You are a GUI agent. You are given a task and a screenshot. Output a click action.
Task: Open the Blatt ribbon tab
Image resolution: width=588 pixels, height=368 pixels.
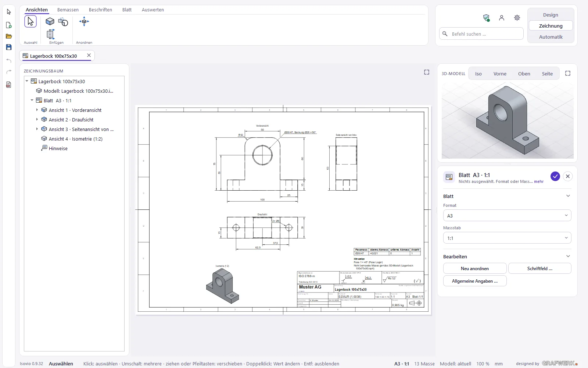point(127,10)
